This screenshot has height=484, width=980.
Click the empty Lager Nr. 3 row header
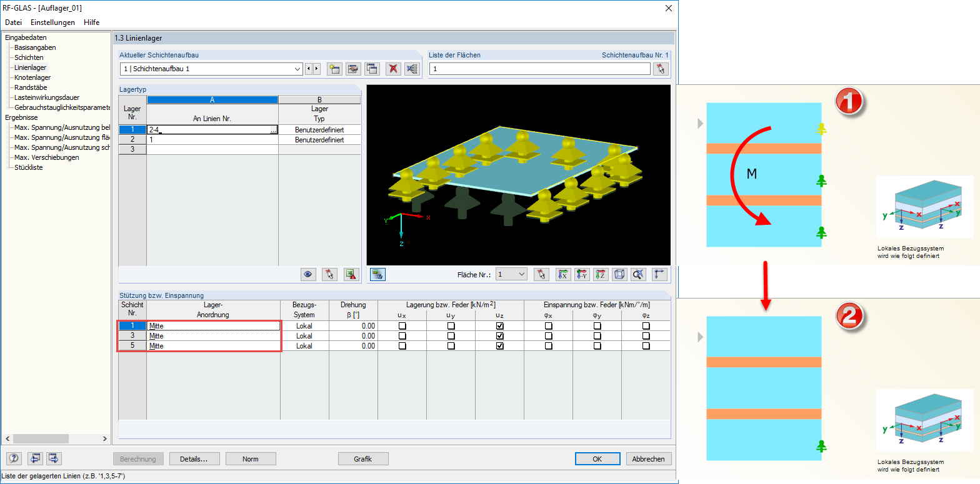tap(132, 150)
